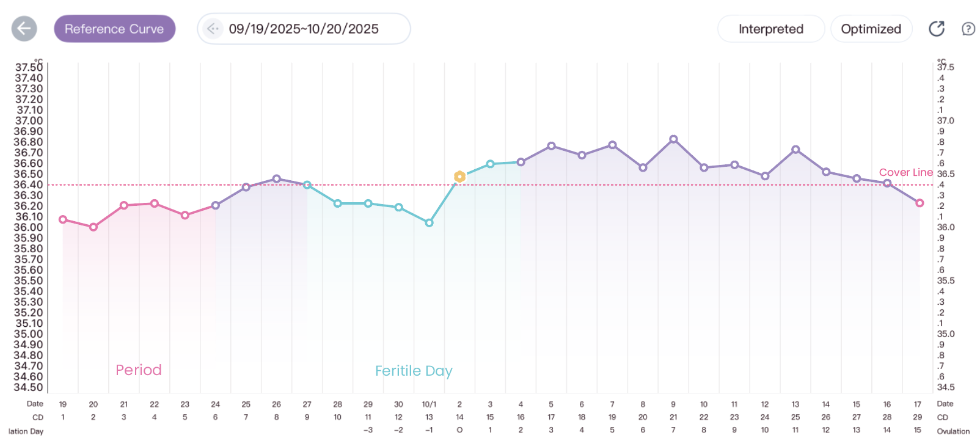Toggle the Interpreted chart view

pyautogui.click(x=771, y=28)
